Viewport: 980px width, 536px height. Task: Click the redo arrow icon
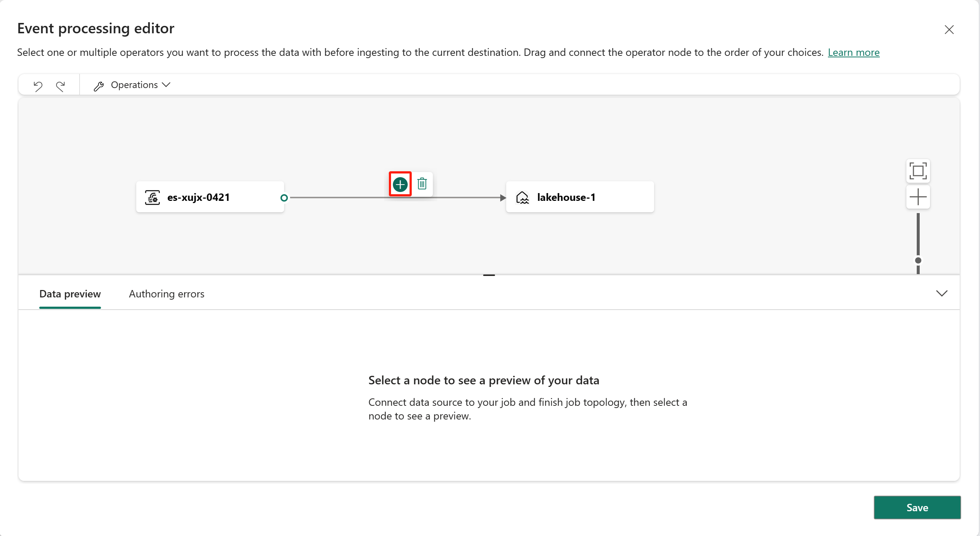tap(60, 84)
